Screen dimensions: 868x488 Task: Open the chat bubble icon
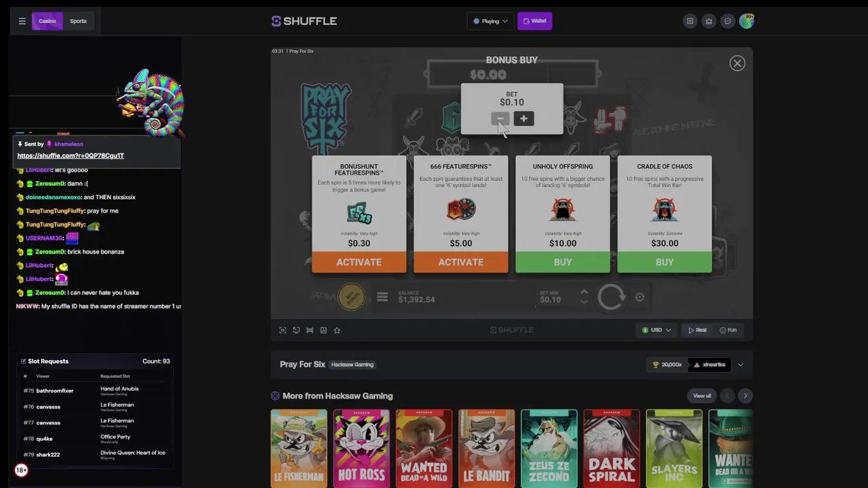tap(728, 21)
